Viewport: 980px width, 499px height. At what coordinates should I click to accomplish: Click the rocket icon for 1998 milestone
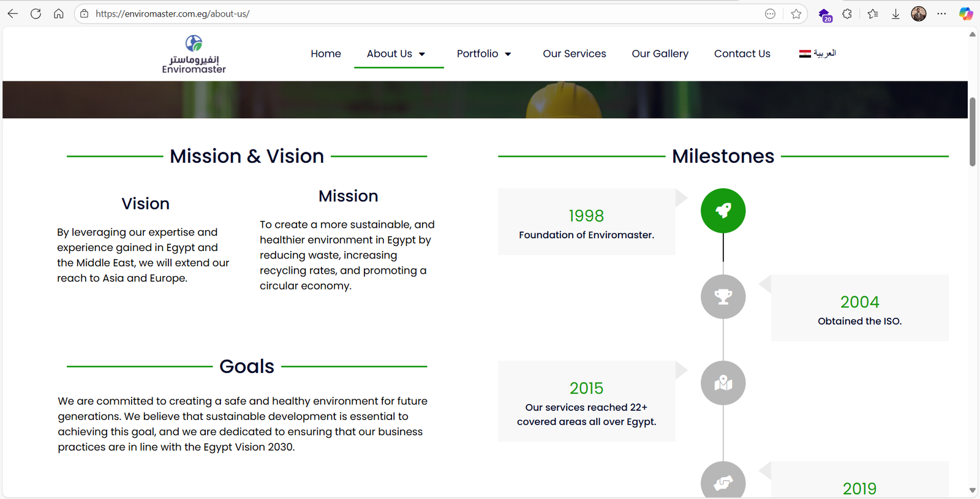pyautogui.click(x=723, y=211)
